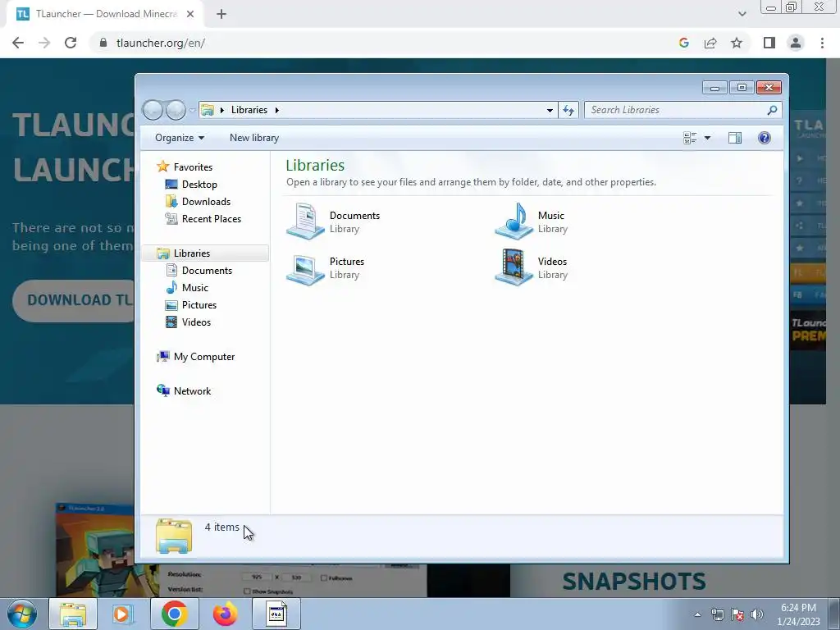840x630 pixels.
Task: Click File Explorer taskbar icon
Action: [x=73, y=614]
